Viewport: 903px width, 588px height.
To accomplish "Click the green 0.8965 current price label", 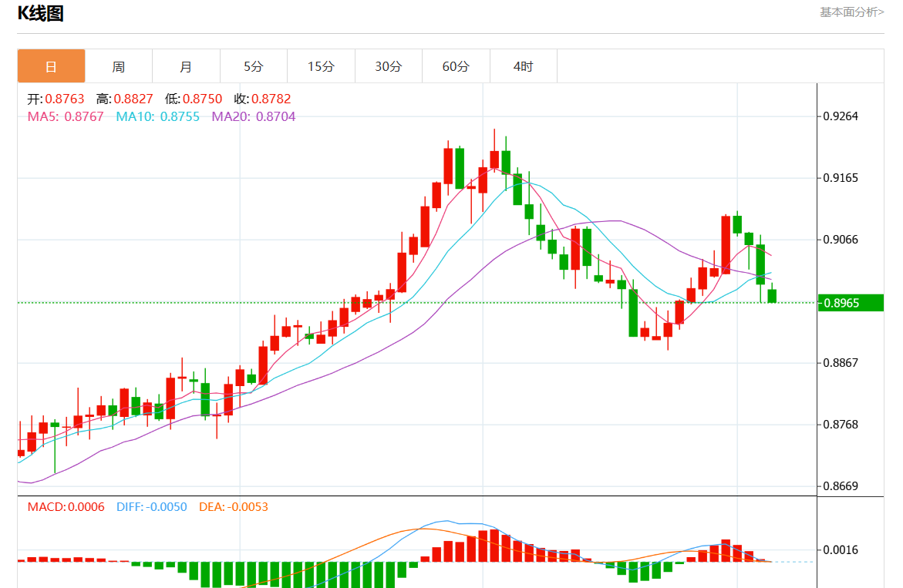I will 851,303.
